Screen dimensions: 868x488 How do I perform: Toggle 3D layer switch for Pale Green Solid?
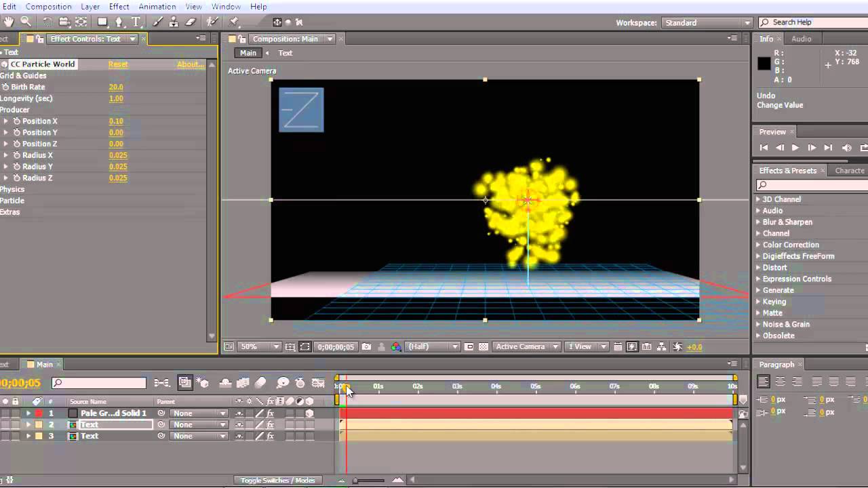point(310,413)
